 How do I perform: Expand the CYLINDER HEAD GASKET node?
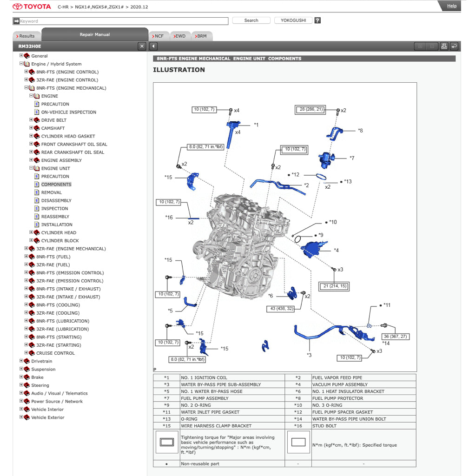pos(32,136)
